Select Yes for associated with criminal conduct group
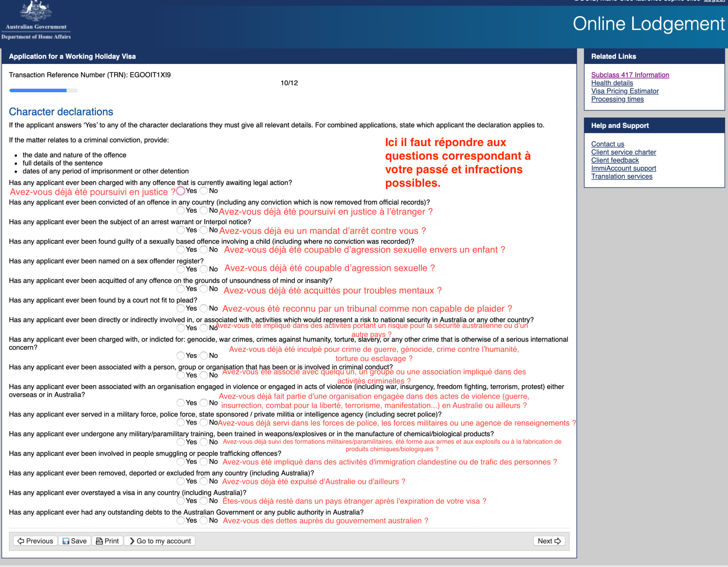728x567 pixels. 181,375
